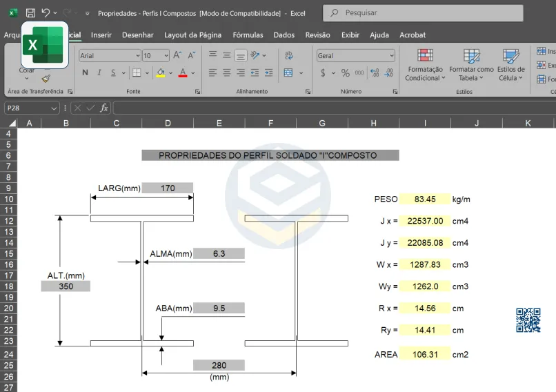Open the Fórmulas ribbon tab
Image resolution: width=556 pixels, height=392 pixels.
pyautogui.click(x=248, y=35)
